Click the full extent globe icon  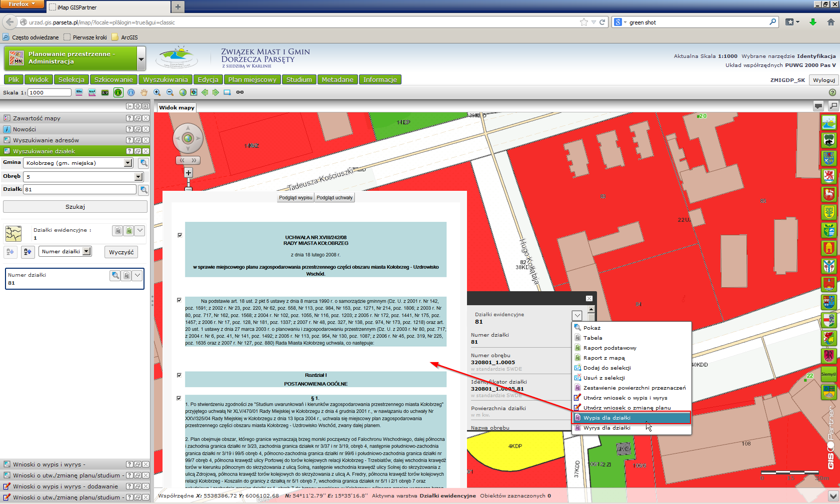pyautogui.click(x=183, y=92)
